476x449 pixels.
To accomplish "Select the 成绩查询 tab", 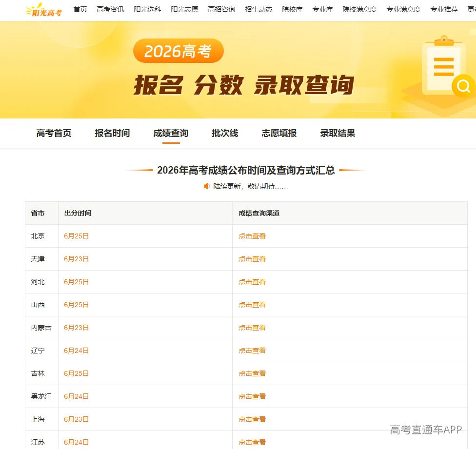I will (171, 133).
